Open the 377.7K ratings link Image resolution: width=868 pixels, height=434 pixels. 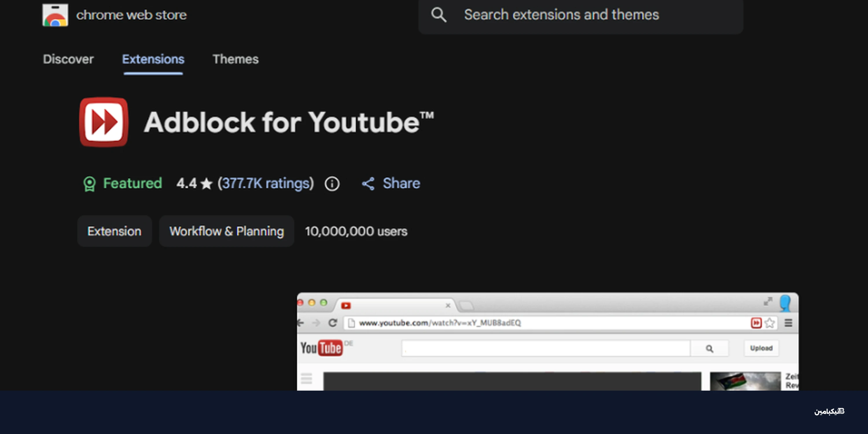(266, 184)
